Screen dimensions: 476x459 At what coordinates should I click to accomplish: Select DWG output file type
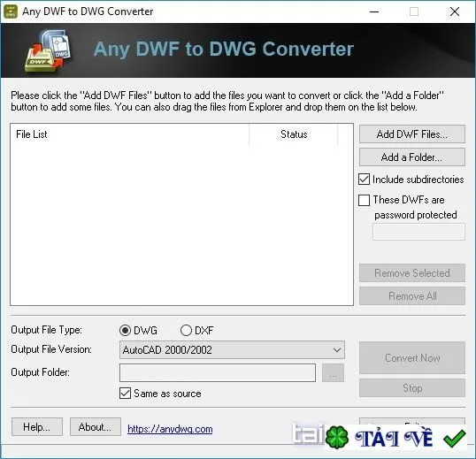coord(126,330)
